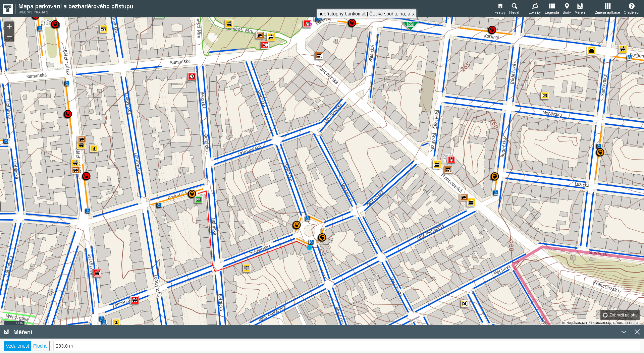Click Zobrazit polohu location button
Screen dimensions: 644x354
point(620,315)
